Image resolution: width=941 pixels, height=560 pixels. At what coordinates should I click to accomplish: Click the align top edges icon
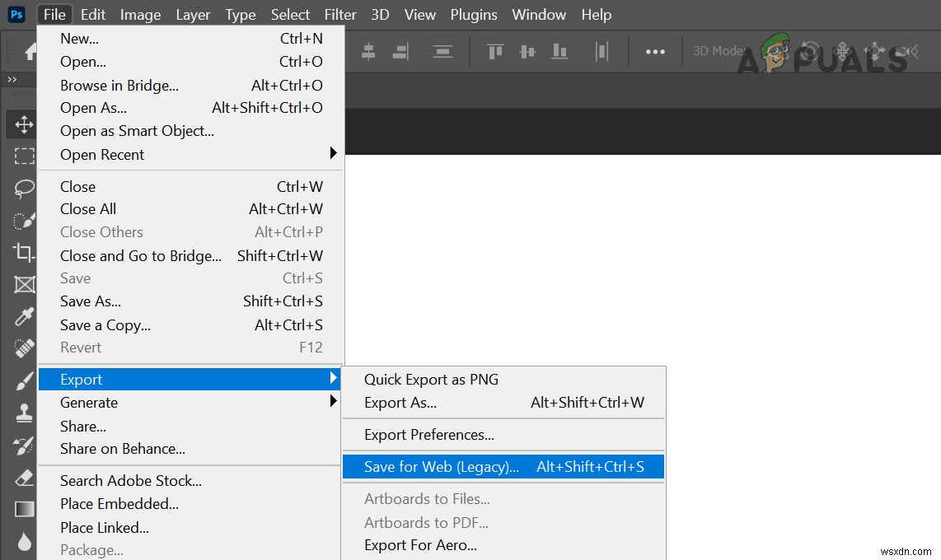tap(495, 52)
